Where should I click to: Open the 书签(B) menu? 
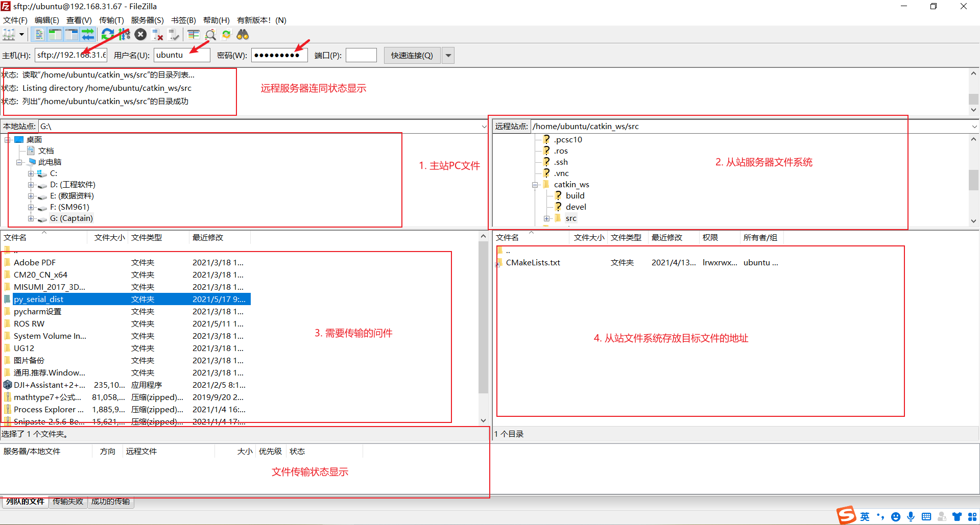pos(183,20)
